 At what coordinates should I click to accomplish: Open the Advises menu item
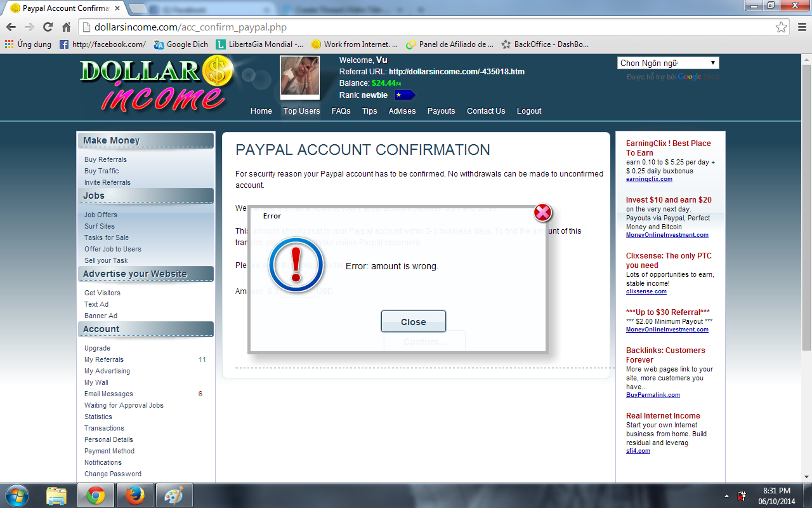click(402, 111)
